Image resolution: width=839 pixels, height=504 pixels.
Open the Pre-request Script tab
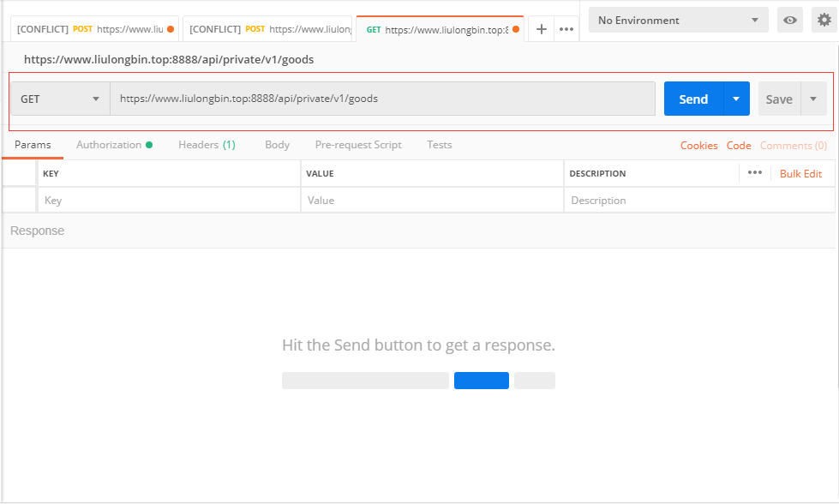[x=358, y=145]
